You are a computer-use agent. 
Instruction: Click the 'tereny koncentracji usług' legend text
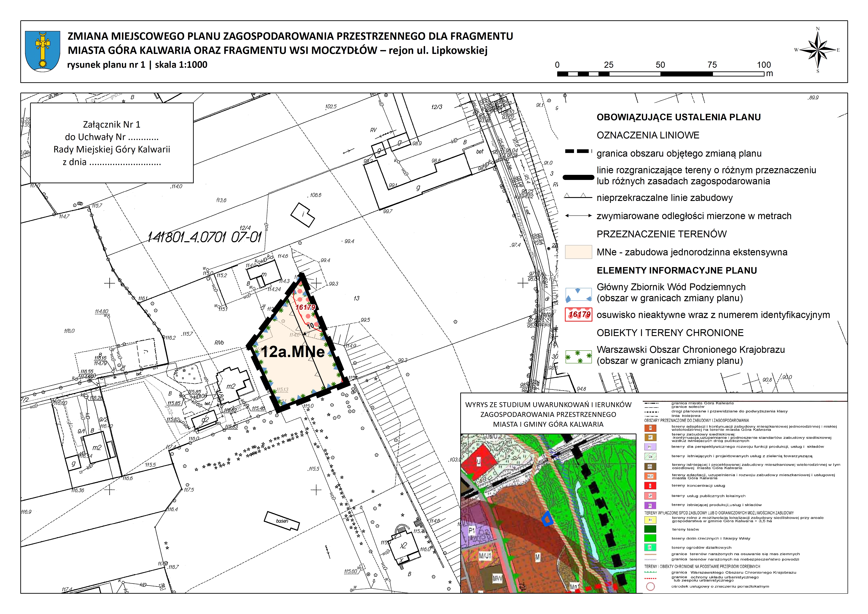click(698, 486)
